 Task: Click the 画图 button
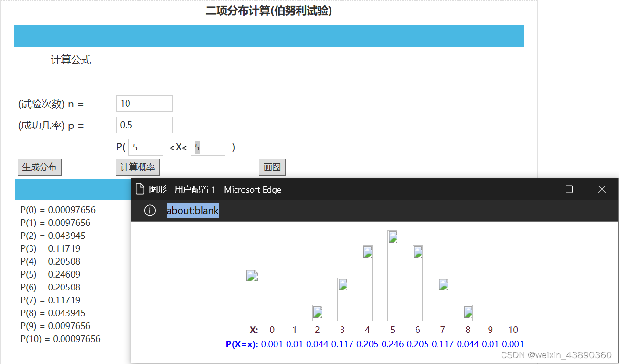pos(272,167)
